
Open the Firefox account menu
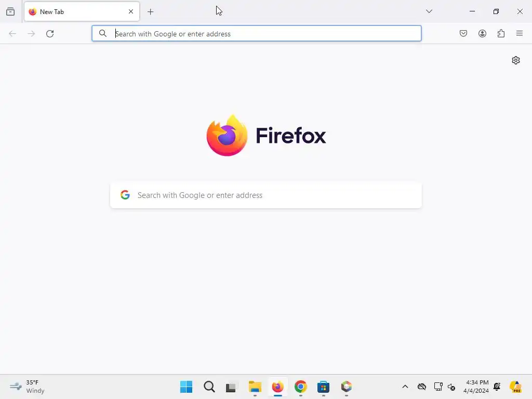[x=482, y=33]
